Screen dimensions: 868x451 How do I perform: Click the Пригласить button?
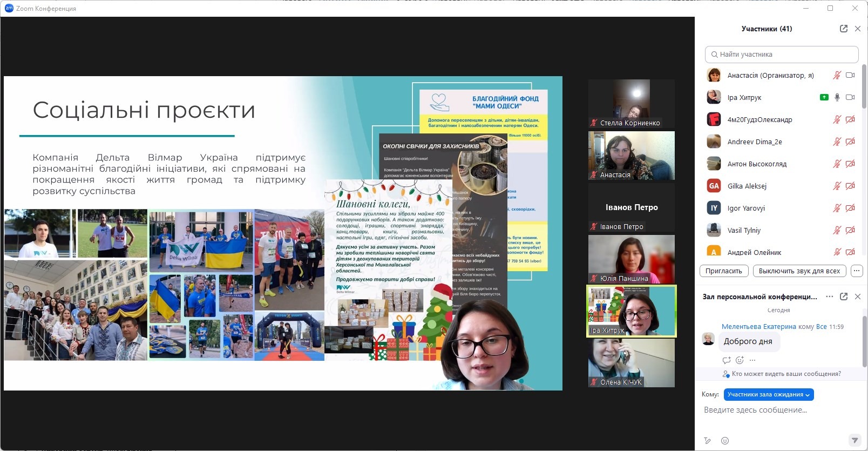pos(724,271)
